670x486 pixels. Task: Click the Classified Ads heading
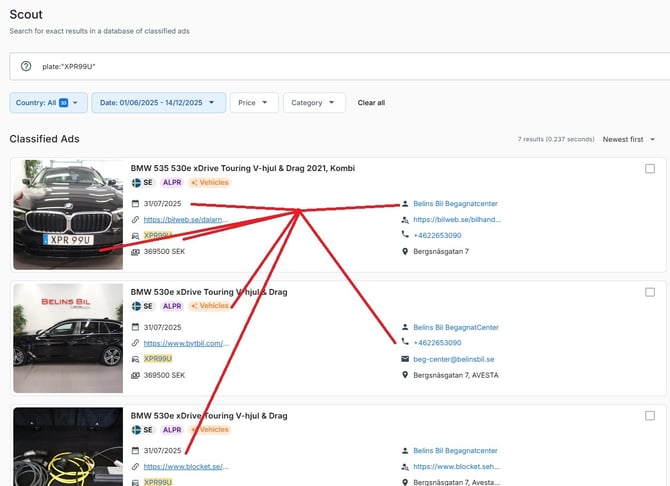(x=44, y=139)
